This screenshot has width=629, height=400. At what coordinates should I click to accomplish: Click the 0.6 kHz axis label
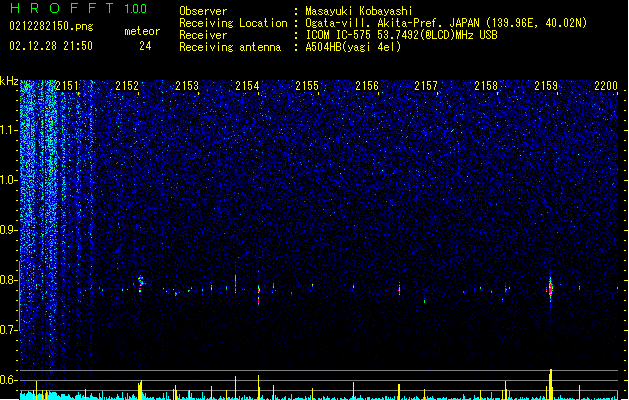coord(9,380)
